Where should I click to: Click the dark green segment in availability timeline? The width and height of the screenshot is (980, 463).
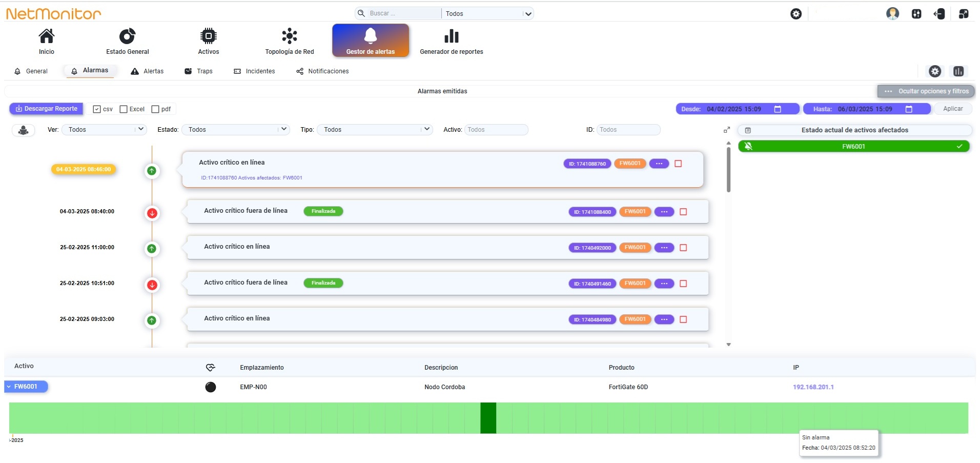488,418
